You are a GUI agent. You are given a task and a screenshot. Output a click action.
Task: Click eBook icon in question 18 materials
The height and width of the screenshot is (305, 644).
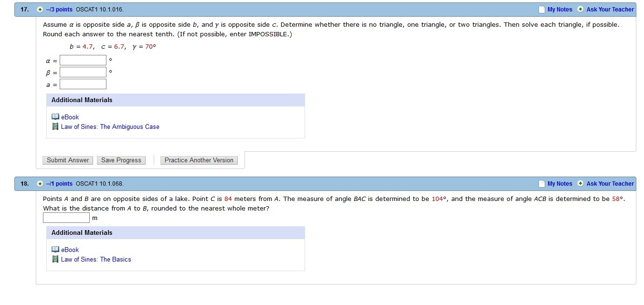pos(55,250)
